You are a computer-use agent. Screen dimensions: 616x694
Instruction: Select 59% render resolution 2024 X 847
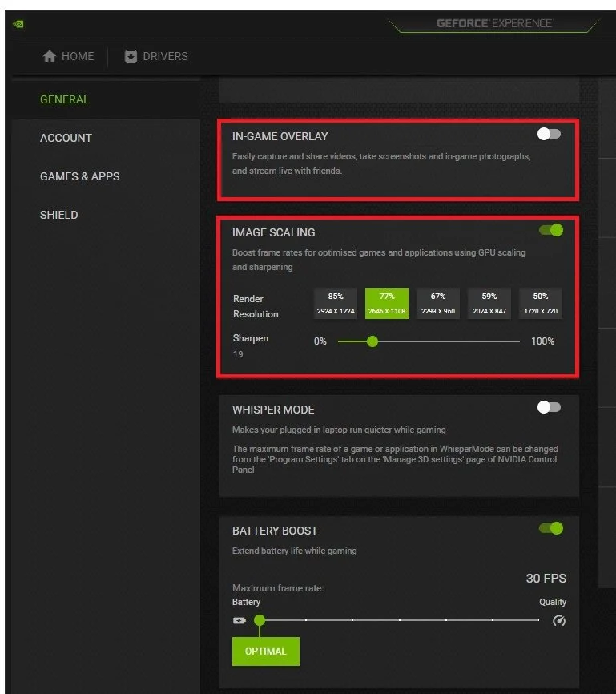tap(489, 304)
